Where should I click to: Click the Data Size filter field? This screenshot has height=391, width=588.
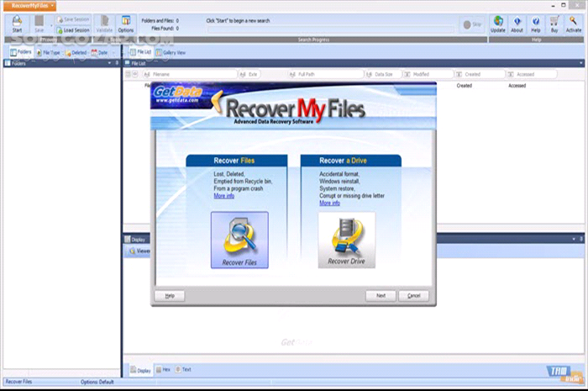pos(382,74)
